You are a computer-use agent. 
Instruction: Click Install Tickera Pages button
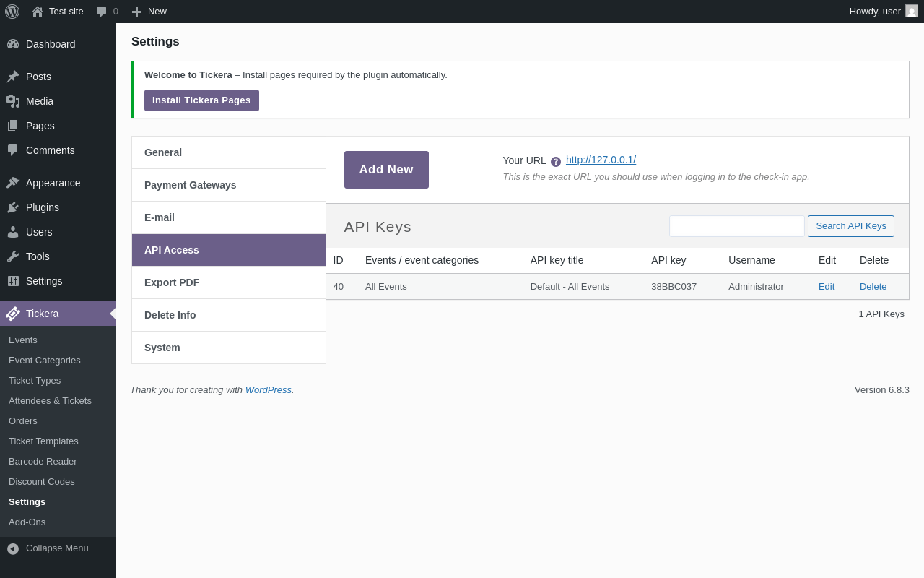(201, 100)
